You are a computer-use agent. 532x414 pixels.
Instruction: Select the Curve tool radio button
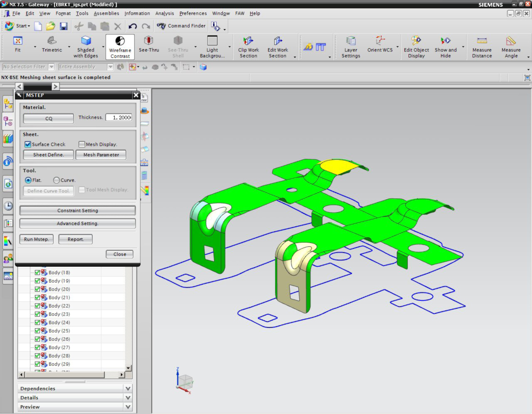[56, 180]
